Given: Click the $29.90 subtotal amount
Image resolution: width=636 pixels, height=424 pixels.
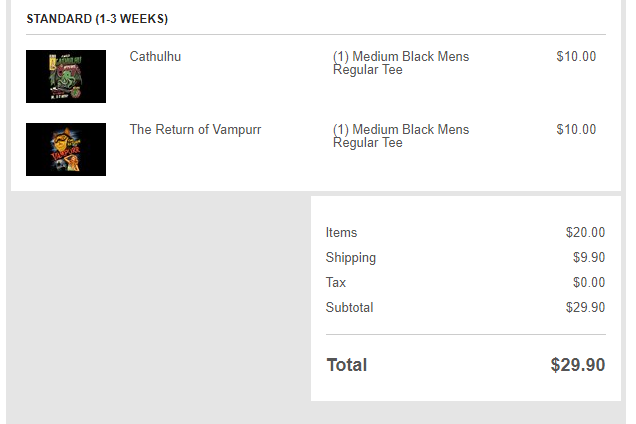Looking at the screenshot, I should 585,308.
